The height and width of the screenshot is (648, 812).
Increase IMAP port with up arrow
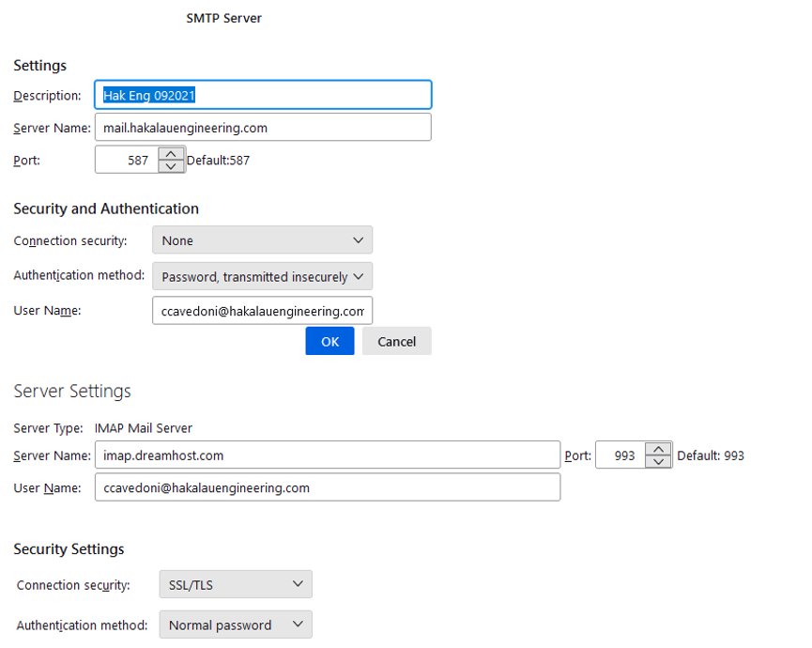click(660, 449)
